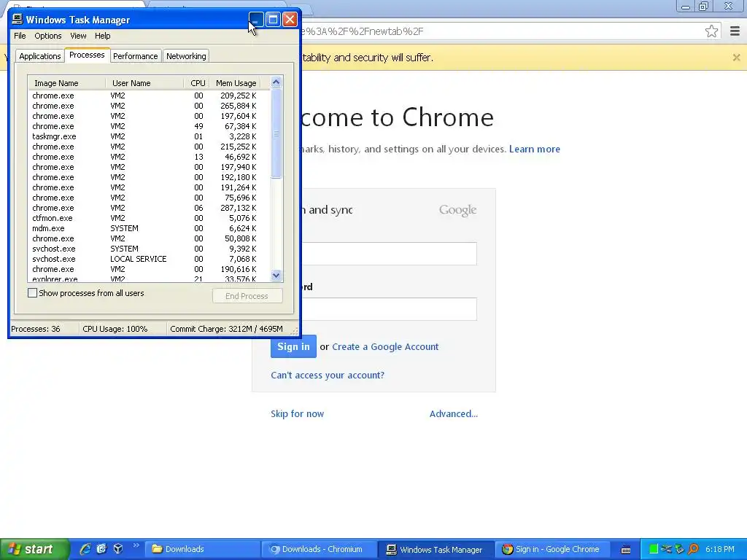Open the Chrome hamburger menu icon
This screenshot has width=747, height=560.
(735, 31)
